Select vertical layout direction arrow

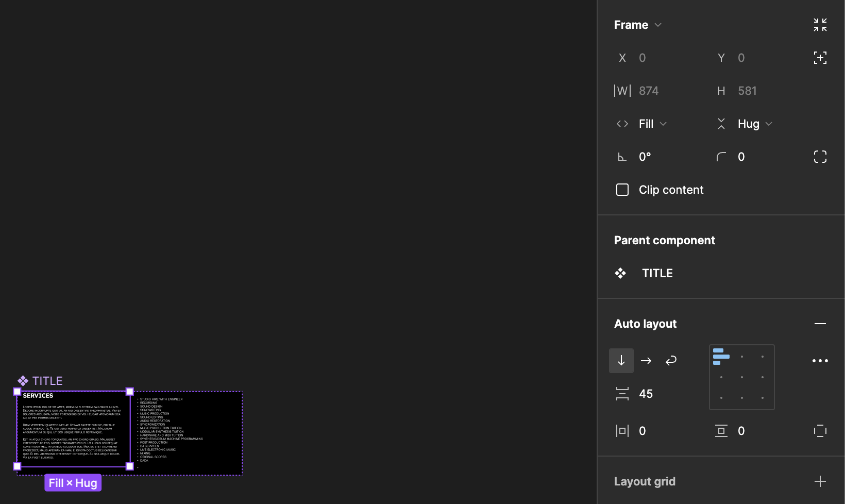[x=621, y=361]
